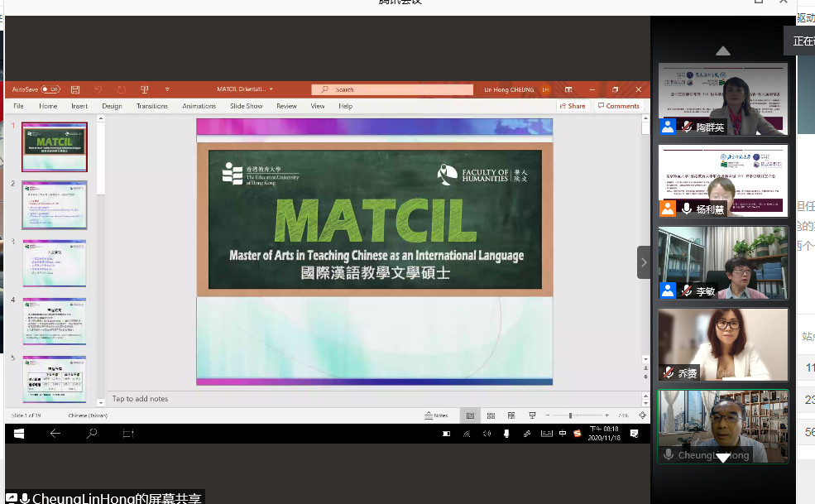Viewport: 815px width, 504px height.
Task: Toggle Normal view in status bar
Action: coord(470,415)
